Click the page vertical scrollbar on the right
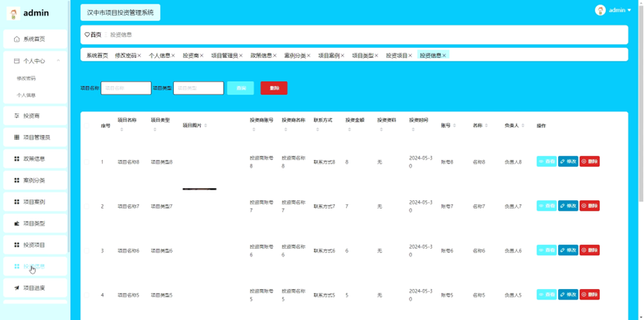644x320 pixels. click(640, 103)
